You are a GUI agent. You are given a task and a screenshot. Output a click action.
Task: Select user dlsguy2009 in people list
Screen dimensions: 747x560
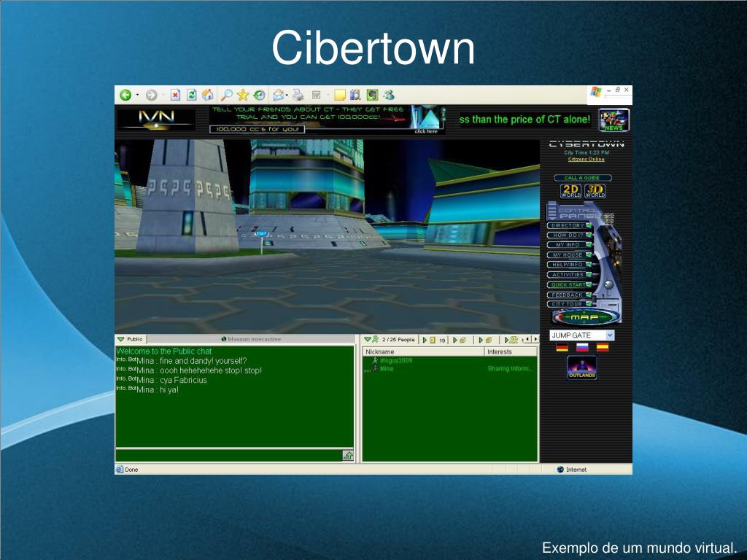coord(396,360)
